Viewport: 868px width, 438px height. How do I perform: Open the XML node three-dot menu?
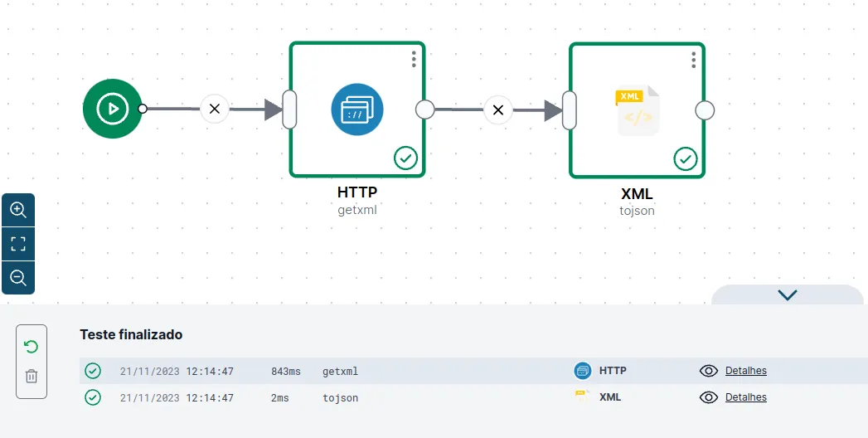click(x=694, y=60)
